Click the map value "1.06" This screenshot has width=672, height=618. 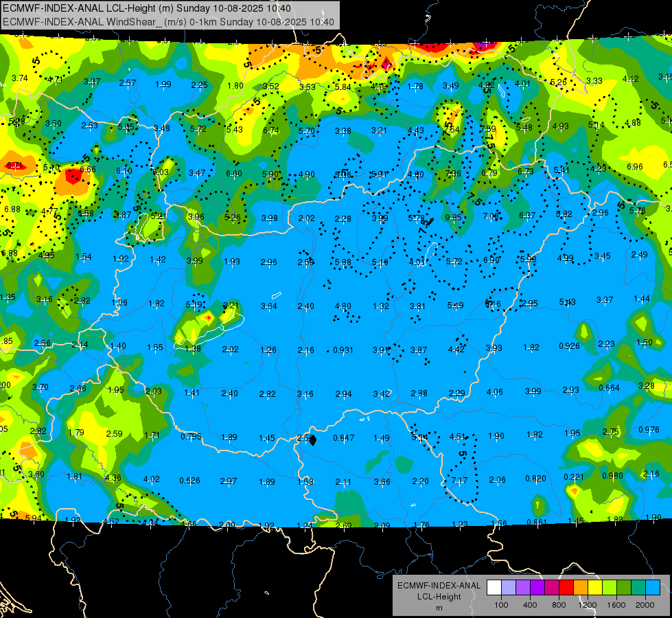tap(119, 302)
